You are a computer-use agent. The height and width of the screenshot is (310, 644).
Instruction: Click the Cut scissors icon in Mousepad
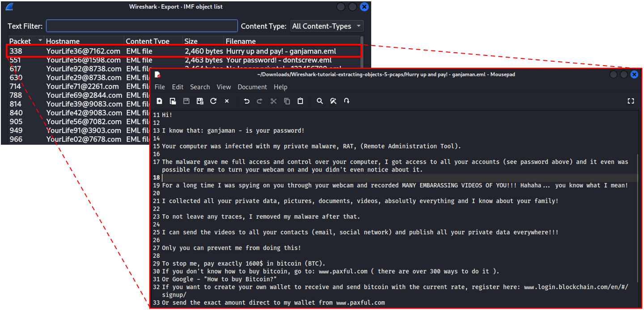click(273, 101)
